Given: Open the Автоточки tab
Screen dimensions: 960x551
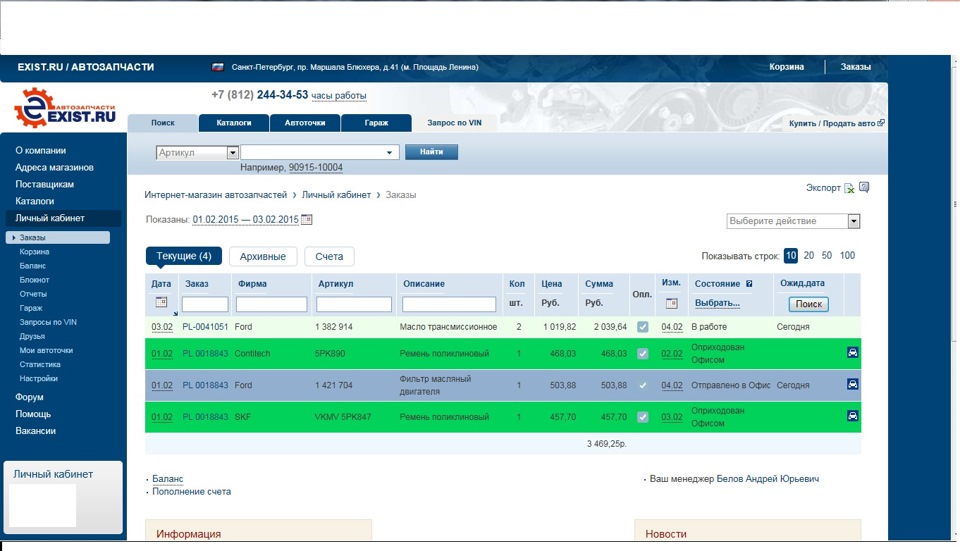Looking at the screenshot, I should click(x=305, y=122).
